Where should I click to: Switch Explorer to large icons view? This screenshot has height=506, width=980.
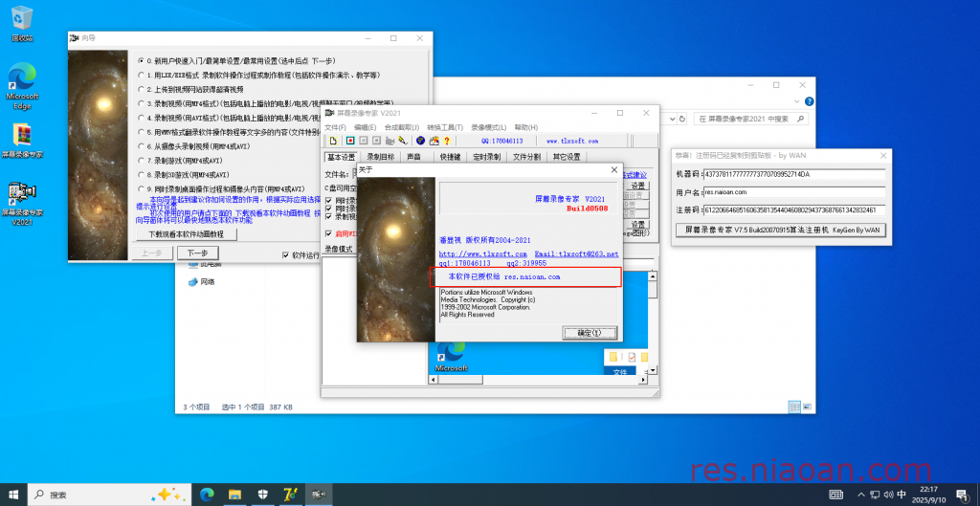click(807, 407)
